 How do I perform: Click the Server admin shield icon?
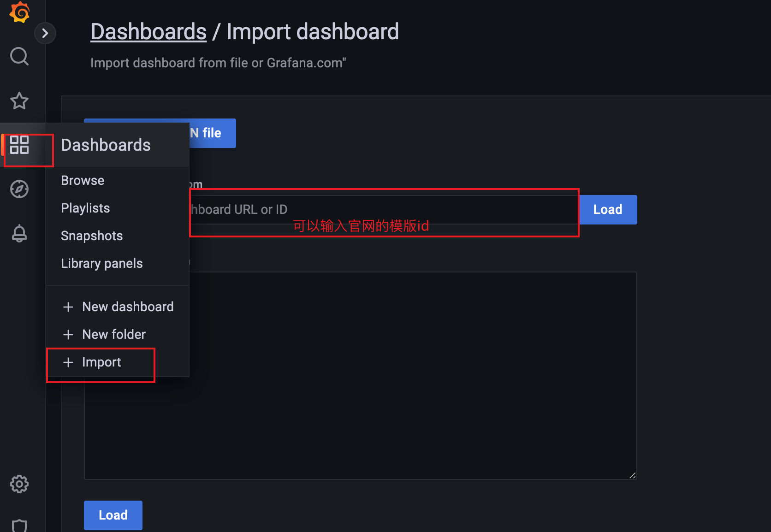point(19,526)
